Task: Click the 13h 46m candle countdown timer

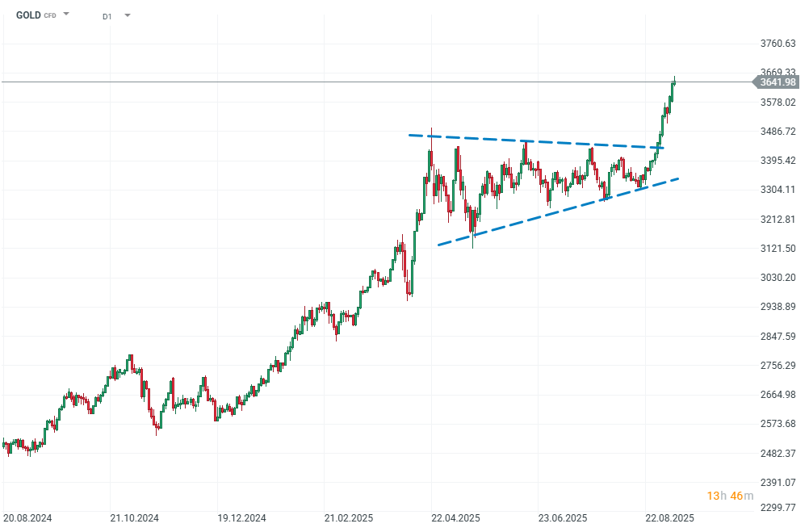Action: tap(730, 495)
